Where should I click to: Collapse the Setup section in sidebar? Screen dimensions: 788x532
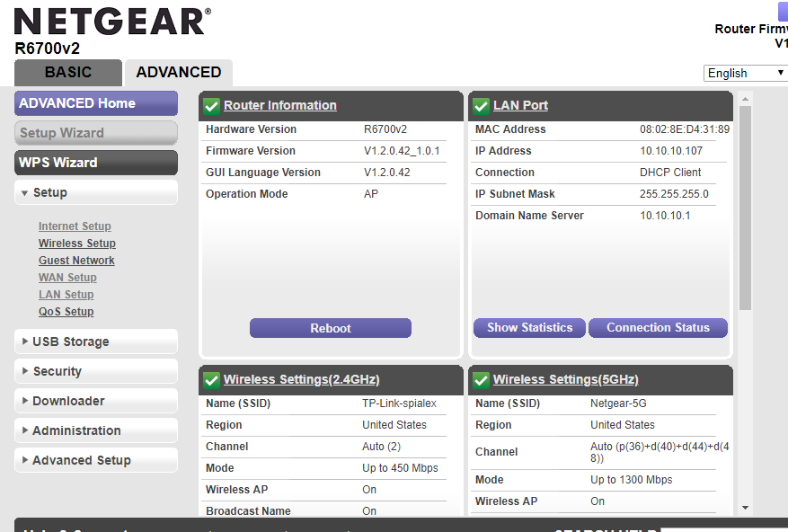(51, 191)
